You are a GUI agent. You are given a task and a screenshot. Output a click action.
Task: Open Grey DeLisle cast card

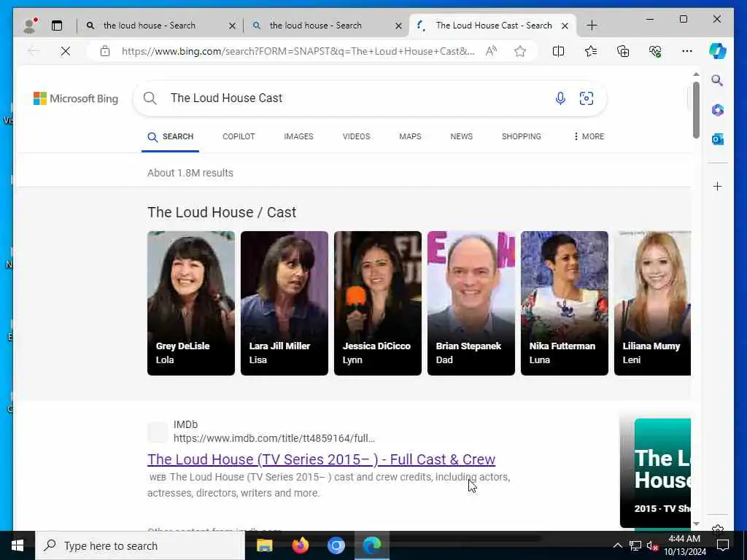coord(191,303)
